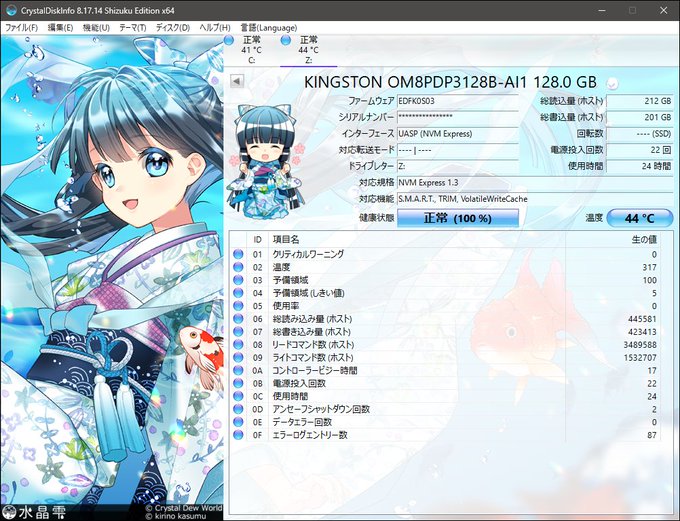
Task: Minimize the CrystalDiskInfo window
Action: point(602,10)
